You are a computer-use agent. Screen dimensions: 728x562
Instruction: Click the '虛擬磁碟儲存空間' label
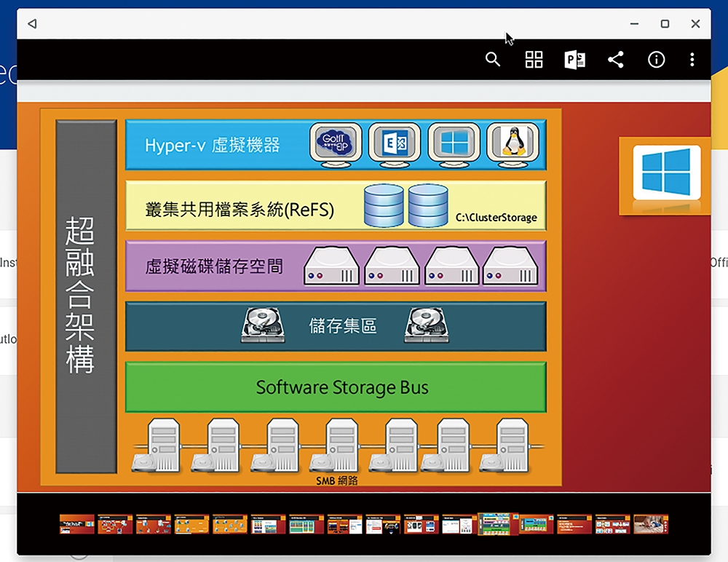click(x=213, y=266)
